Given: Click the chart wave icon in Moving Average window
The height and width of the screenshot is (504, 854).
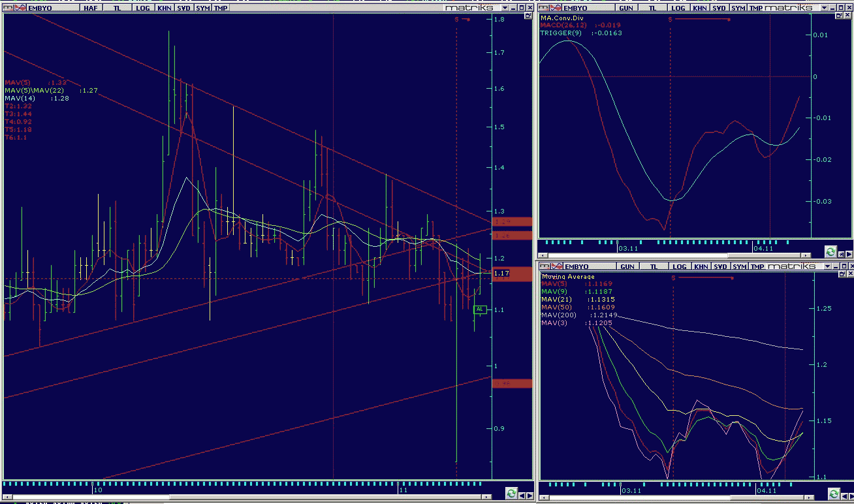Looking at the screenshot, I should [556, 266].
